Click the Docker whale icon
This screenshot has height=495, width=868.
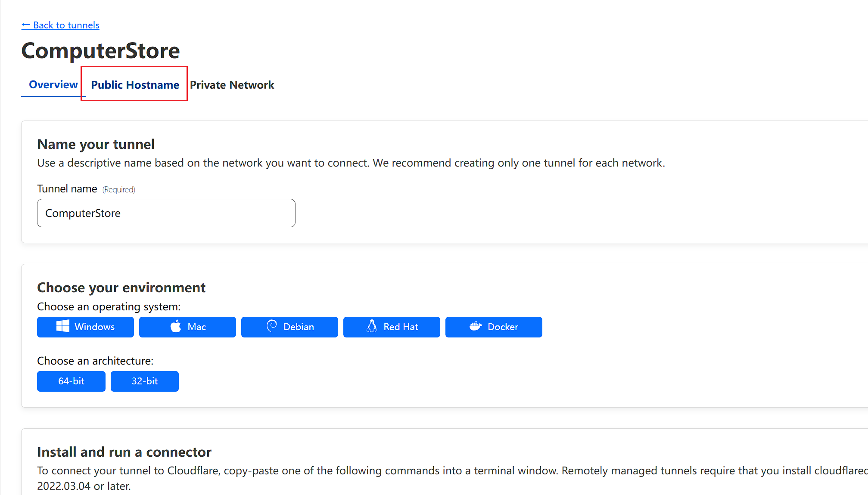[476, 326]
